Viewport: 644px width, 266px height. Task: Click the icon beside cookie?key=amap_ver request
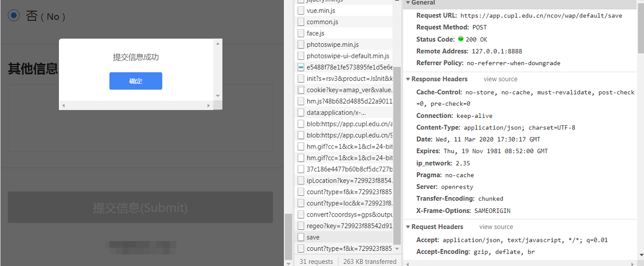click(x=301, y=90)
